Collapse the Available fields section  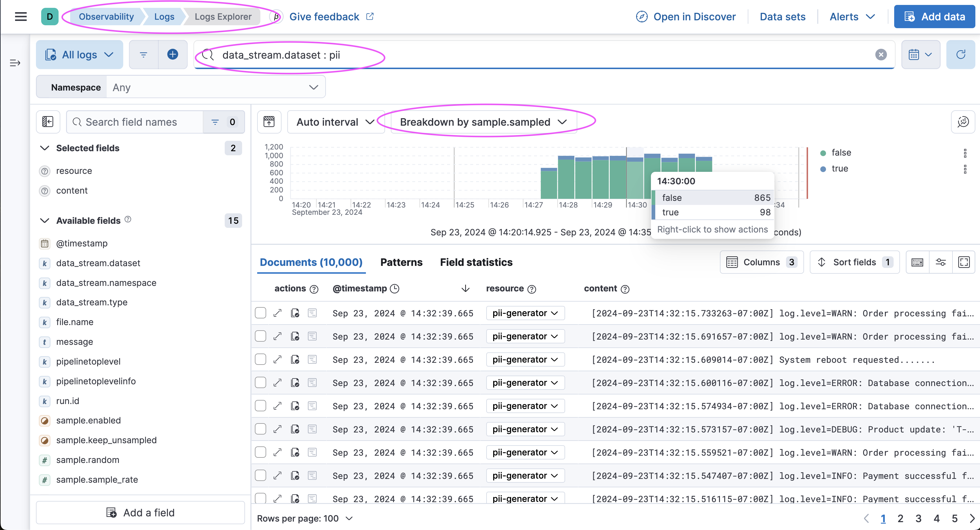pyautogui.click(x=45, y=221)
